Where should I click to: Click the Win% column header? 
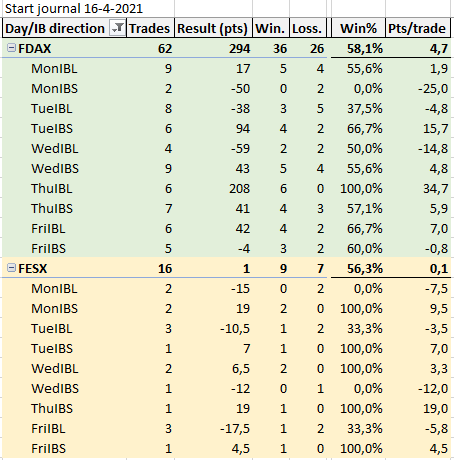pyautogui.click(x=358, y=28)
